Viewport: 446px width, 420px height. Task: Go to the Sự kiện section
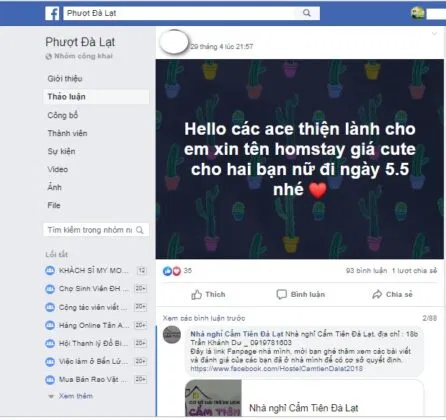pos(61,151)
